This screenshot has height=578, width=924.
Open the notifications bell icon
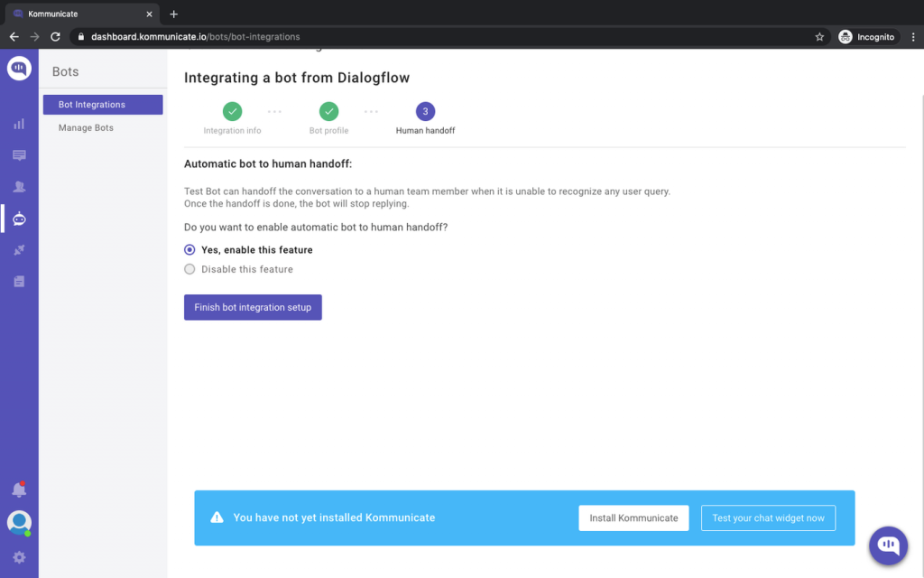pyautogui.click(x=19, y=489)
